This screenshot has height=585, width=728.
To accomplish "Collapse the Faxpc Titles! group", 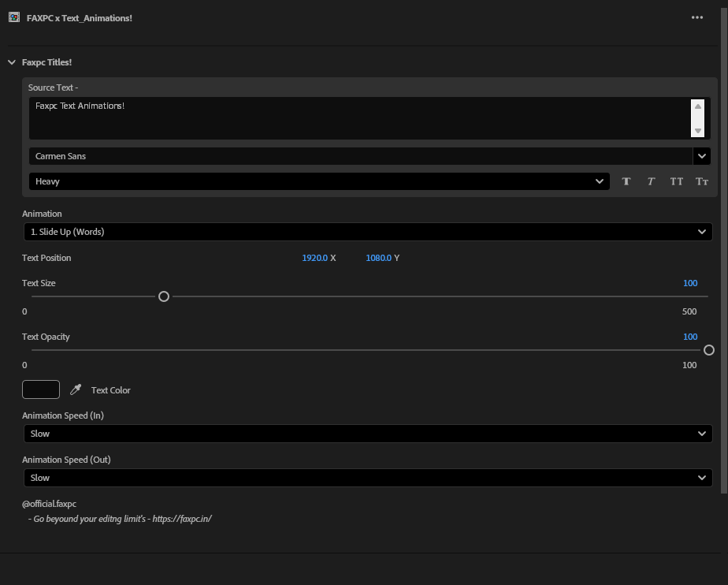I will click(x=12, y=62).
